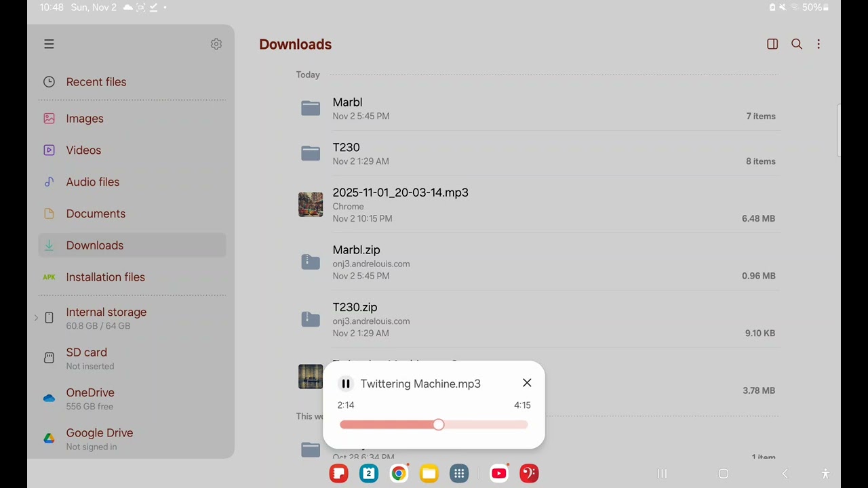Open the Marbl folder name

pos(347,102)
